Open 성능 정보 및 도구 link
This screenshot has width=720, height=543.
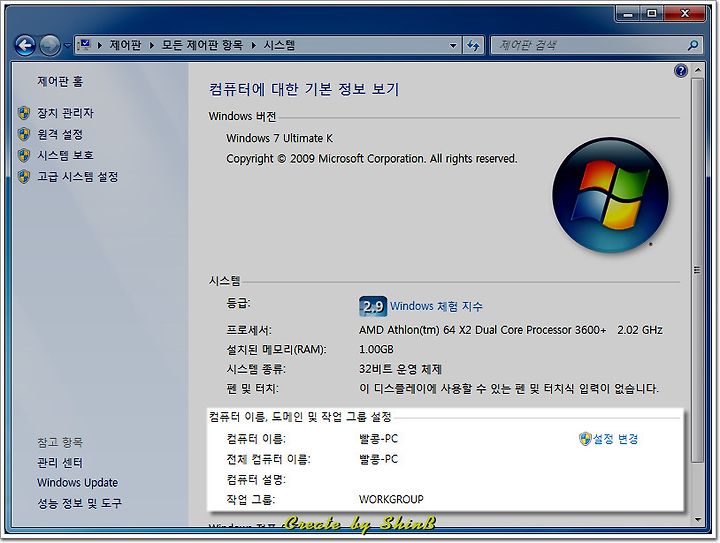click(79, 504)
